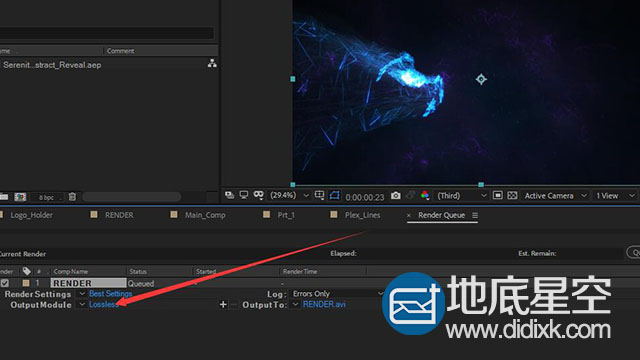Uncheck the render checkbox for RENDER item

tap(4, 283)
